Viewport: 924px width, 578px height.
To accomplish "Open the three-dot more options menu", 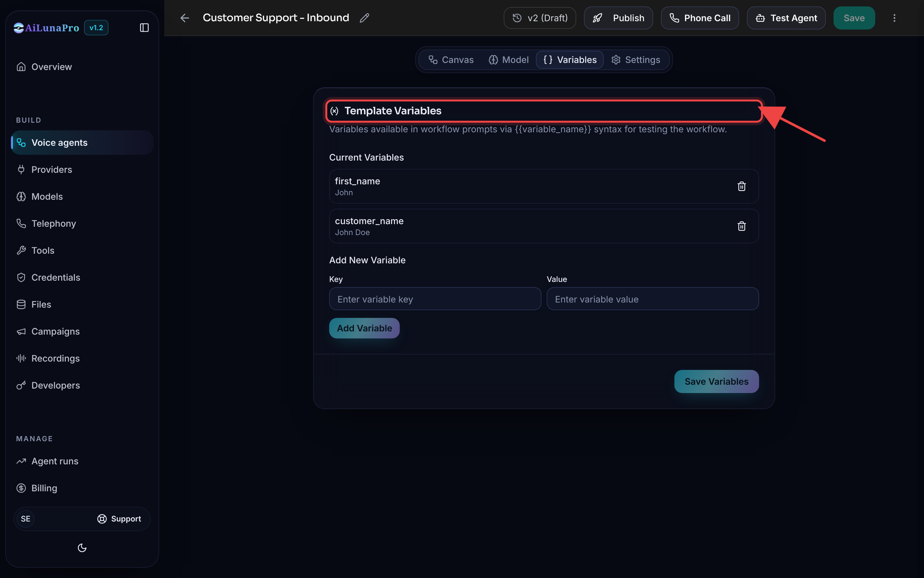I will point(894,18).
